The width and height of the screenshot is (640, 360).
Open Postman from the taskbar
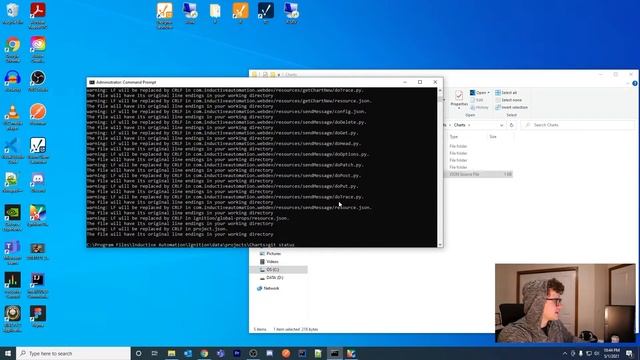click(x=286, y=353)
